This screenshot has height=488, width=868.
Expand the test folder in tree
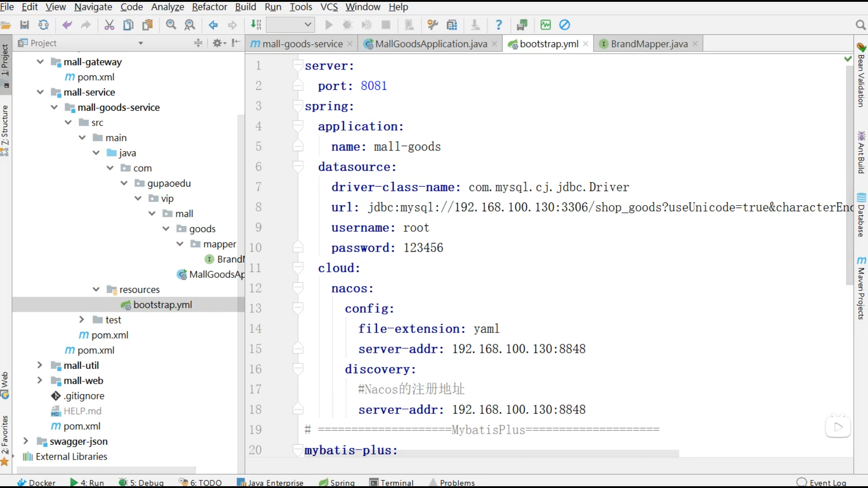click(x=81, y=319)
